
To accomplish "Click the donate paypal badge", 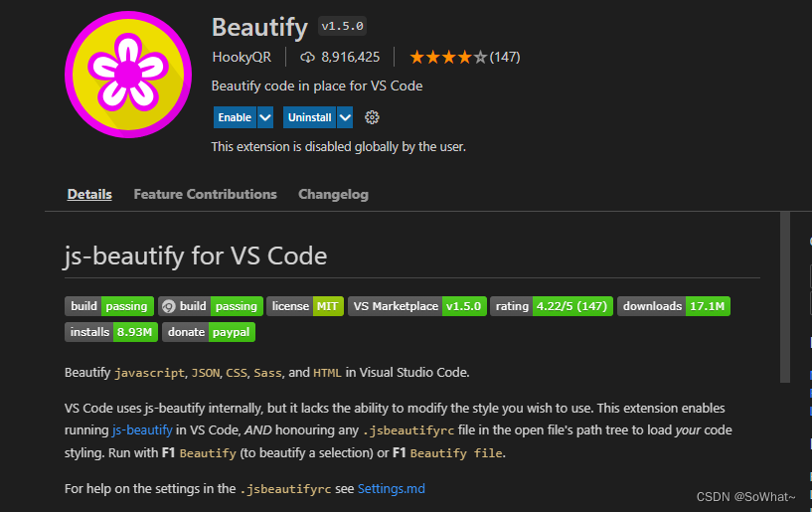I will point(209,332).
